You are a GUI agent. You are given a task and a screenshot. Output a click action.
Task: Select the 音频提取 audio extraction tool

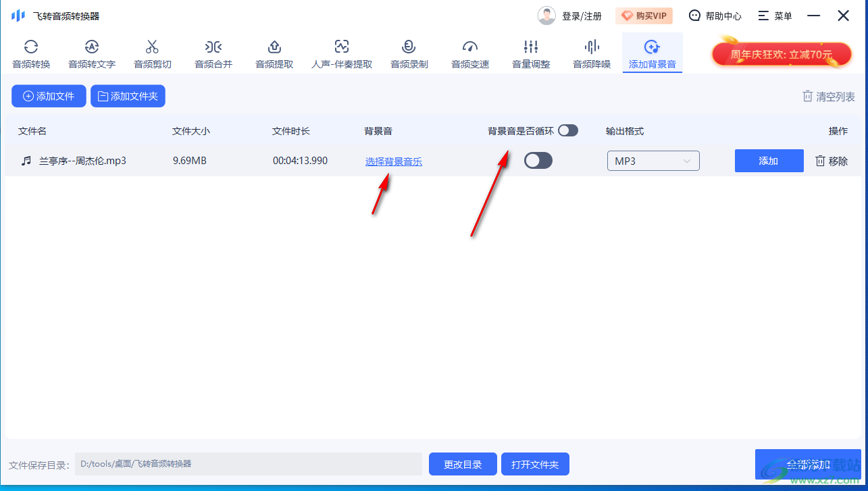tap(274, 53)
